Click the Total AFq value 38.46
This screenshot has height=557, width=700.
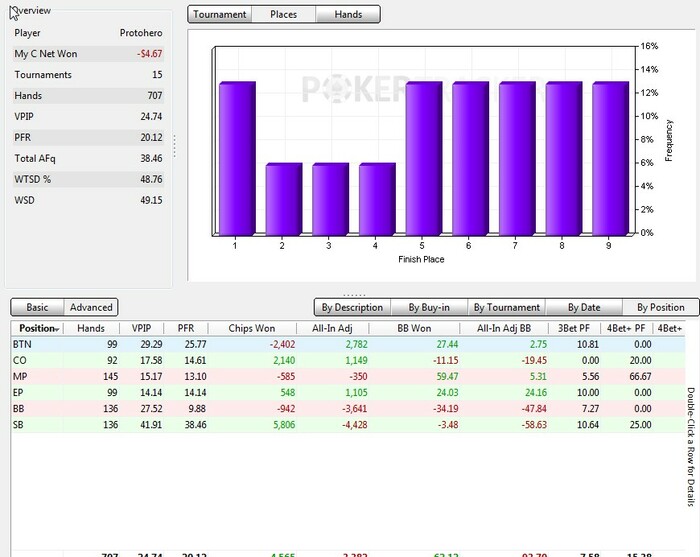(151, 158)
